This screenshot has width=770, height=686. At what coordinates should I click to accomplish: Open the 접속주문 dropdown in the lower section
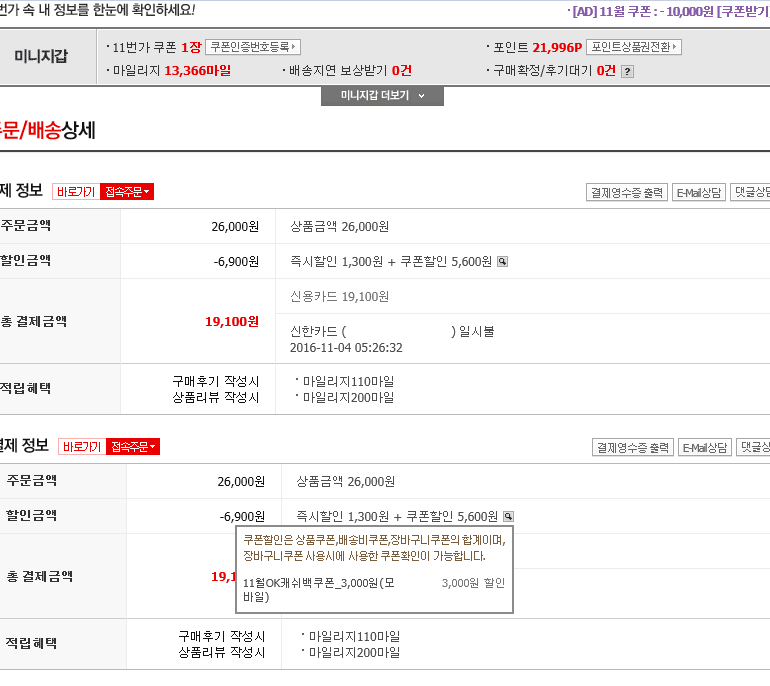point(134,447)
